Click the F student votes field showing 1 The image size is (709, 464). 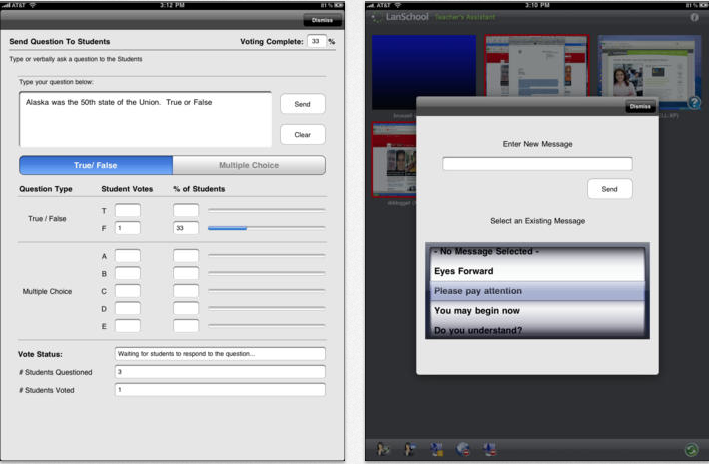[x=128, y=228]
